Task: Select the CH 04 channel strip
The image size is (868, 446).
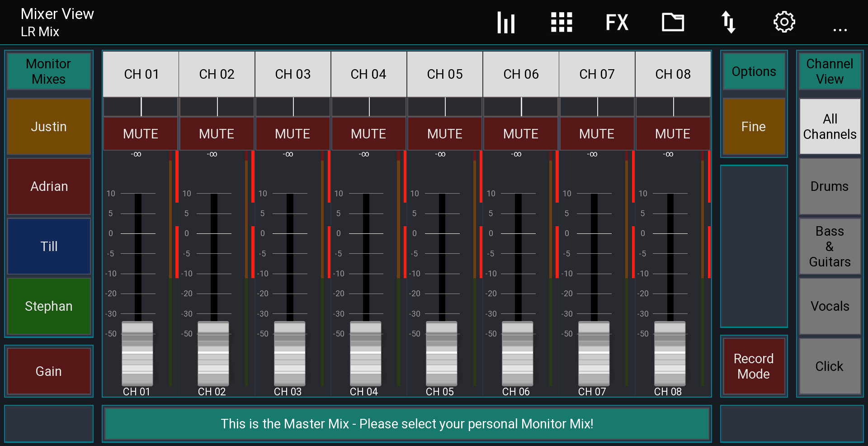Action: (x=369, y=74)
